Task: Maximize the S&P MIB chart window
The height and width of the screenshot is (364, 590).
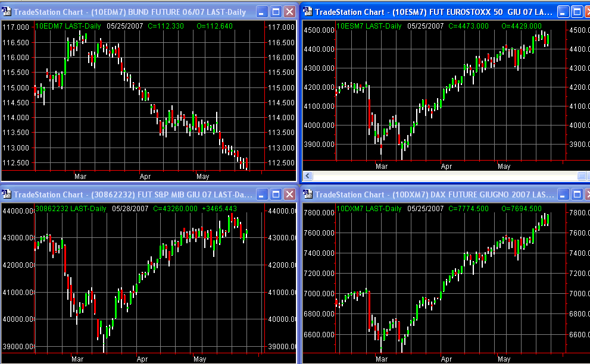Action: tap(276, 194)
